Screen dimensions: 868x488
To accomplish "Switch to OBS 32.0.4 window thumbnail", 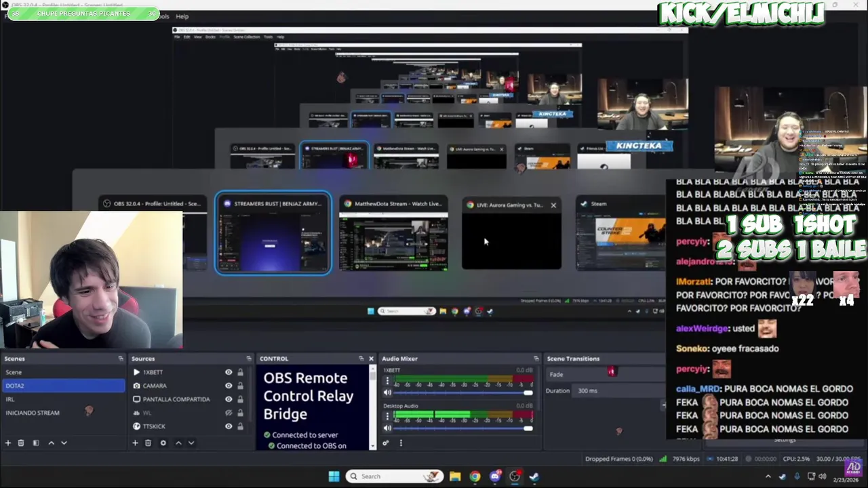I will (x=153, y=234).
